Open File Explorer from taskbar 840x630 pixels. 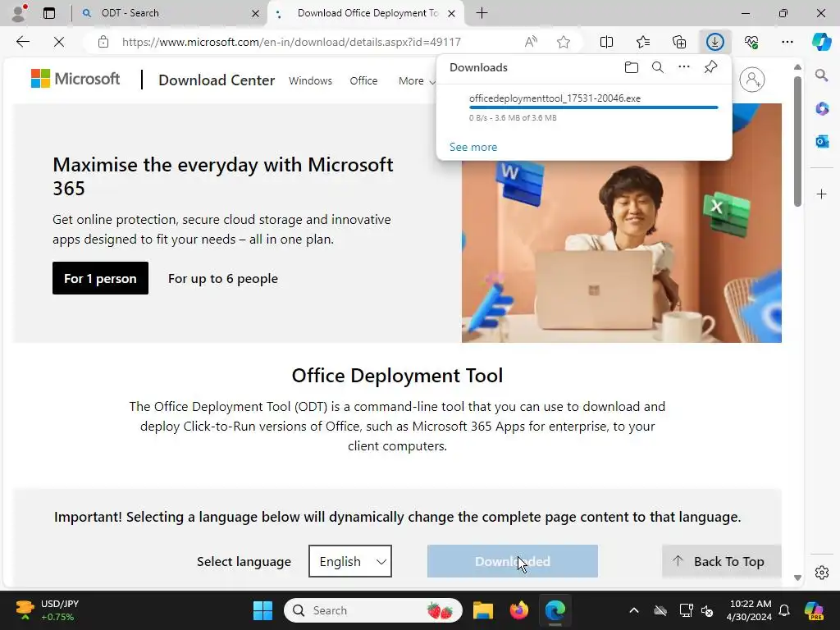tap(482, 610)
